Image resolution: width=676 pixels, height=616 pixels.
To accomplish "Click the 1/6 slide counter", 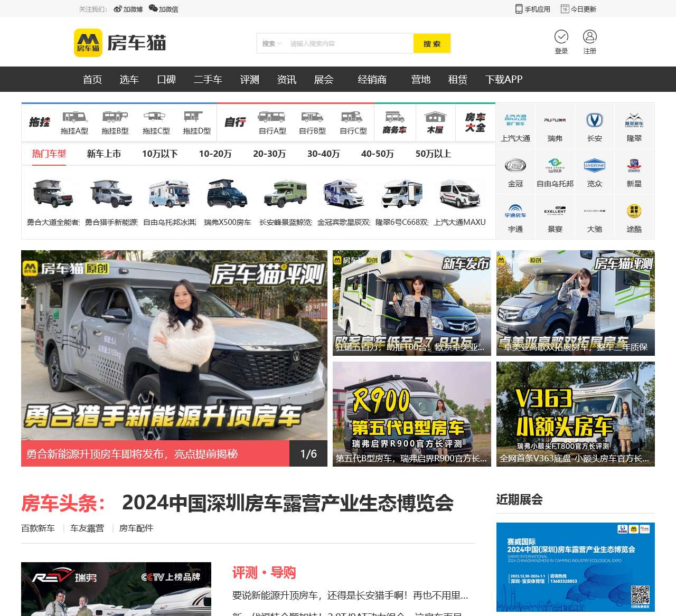I will (x=308, y=454).
